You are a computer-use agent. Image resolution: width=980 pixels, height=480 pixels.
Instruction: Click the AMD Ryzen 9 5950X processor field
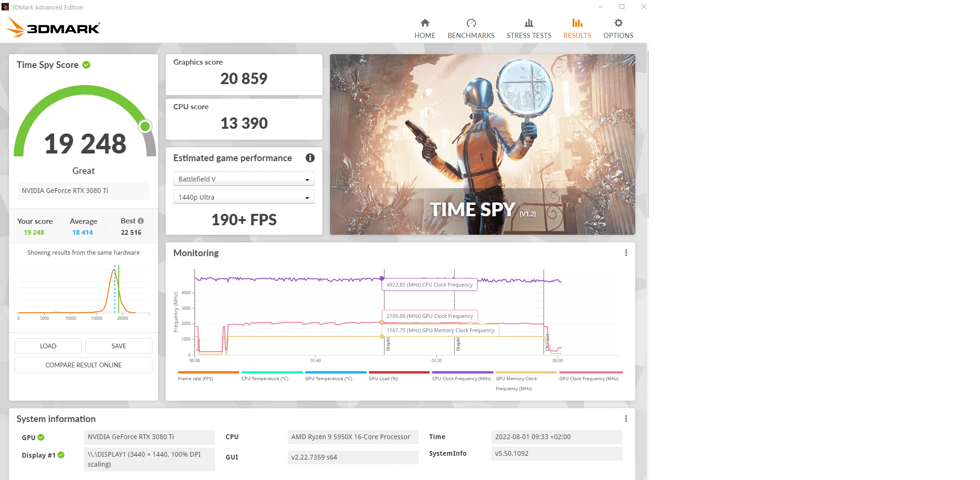tap(353, 437)
